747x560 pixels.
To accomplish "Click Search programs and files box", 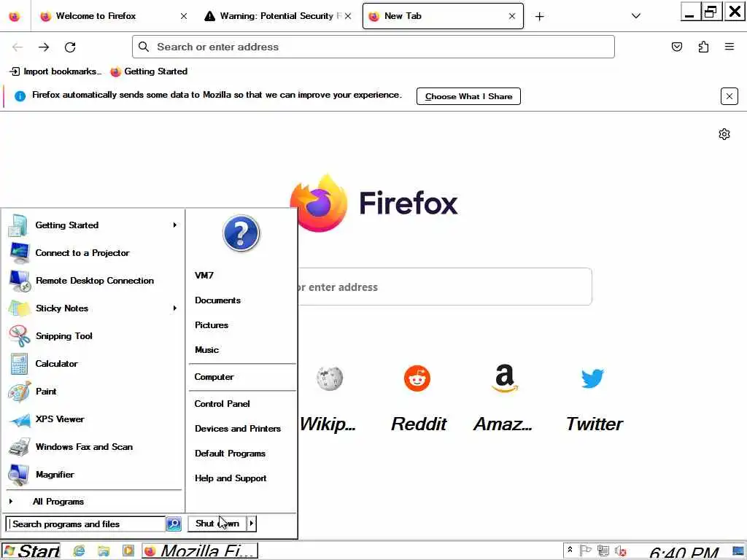I will pyautogui.click(x=86, y=524).
